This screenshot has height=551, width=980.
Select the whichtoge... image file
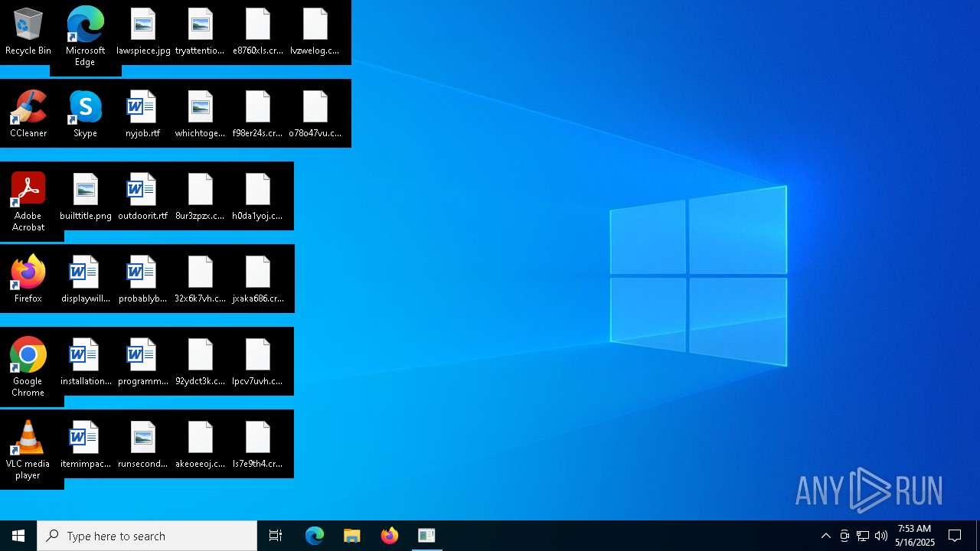pyautogui.click(x=200, y=115)
